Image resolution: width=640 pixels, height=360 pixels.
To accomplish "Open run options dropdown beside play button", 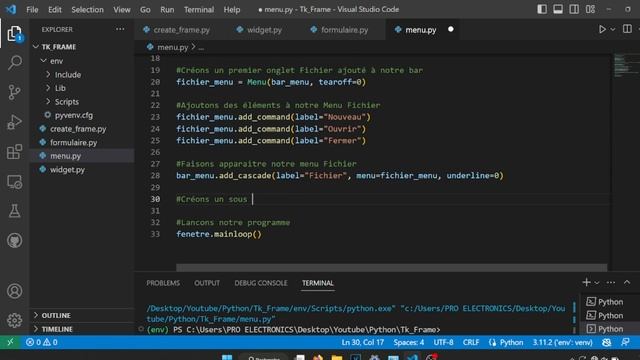I will coord(613,29).
